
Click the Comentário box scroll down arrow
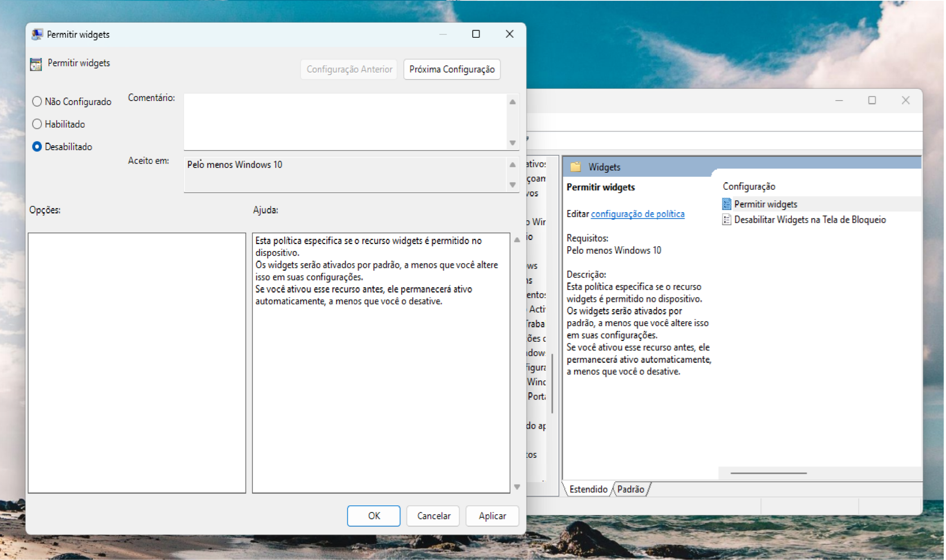512,143
